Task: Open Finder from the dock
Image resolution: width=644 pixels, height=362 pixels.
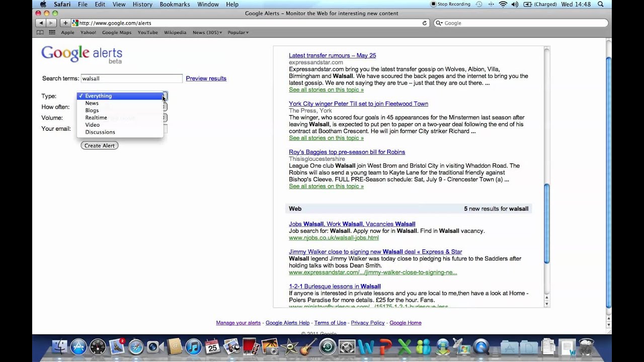Action: (x=59, y=346)
